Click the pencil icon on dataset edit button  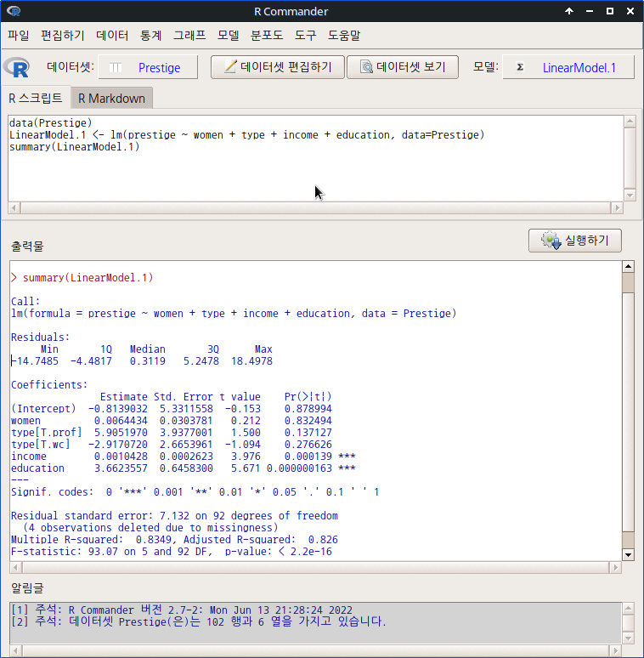230,66
